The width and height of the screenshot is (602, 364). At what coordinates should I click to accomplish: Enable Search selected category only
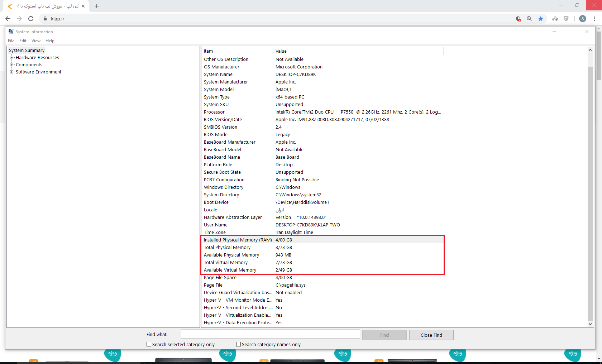click(149, 344)
